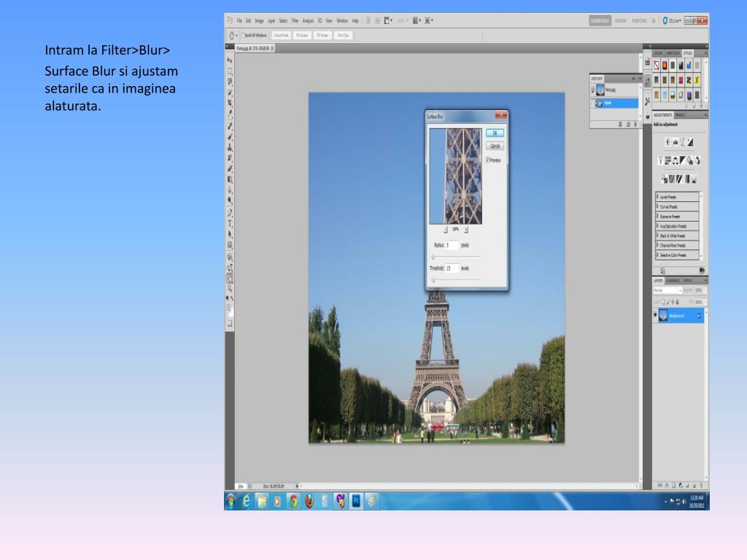
Task: Click the Windows Start button
Action: (231, 501)
